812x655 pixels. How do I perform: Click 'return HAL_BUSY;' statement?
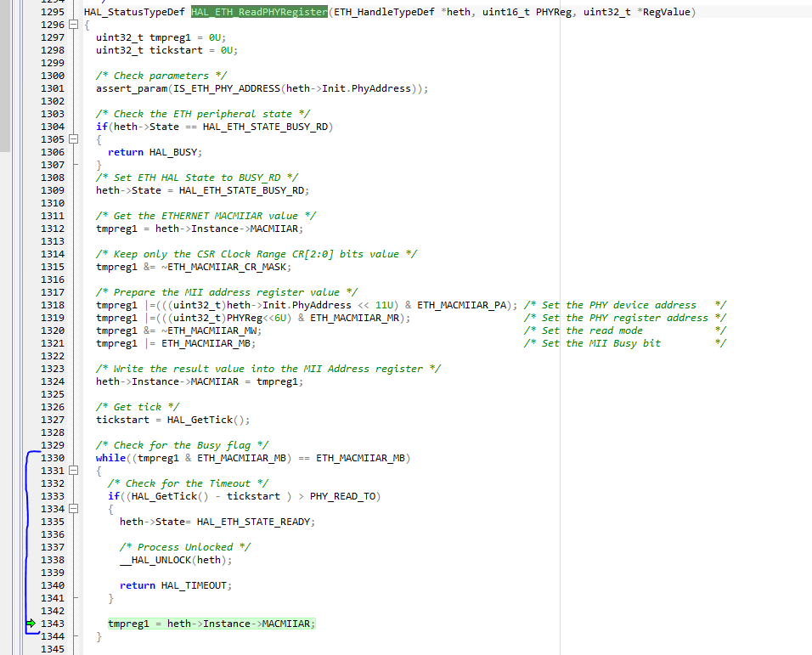coord(155,152)
